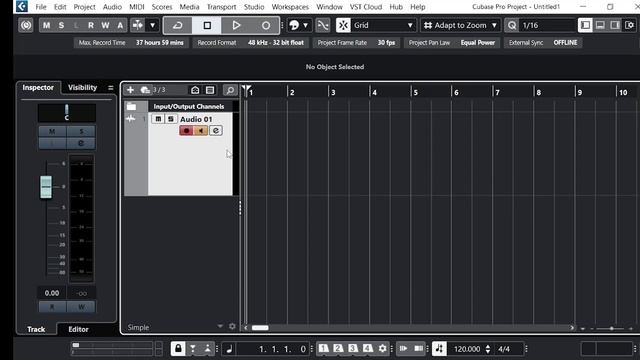Click the track visibility agents icon
This screenshot has height=360, width=640.
[x=195, y=90]
